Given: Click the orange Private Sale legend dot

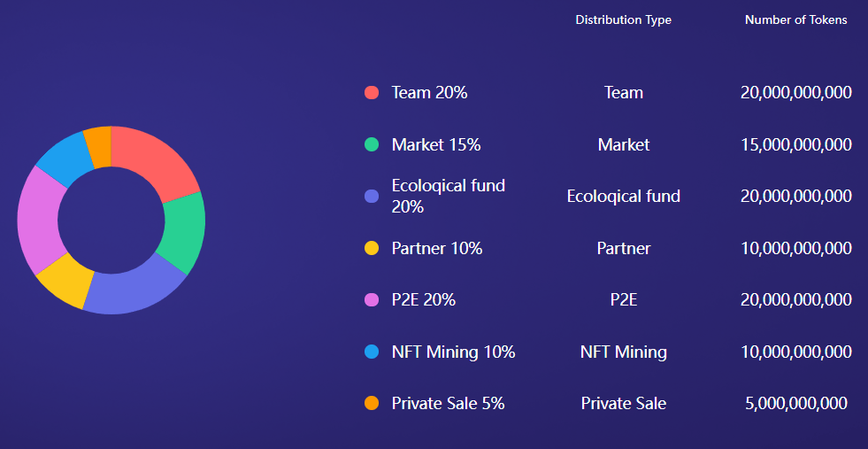Looking at the screenshot, I should (x=372, y=403).
